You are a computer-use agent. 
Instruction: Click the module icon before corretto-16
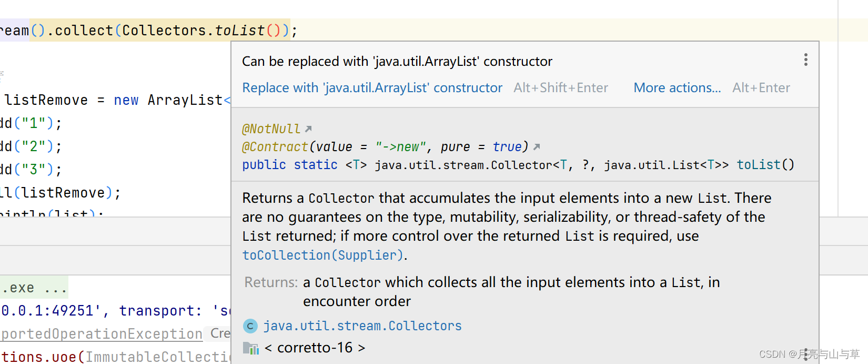251,347
